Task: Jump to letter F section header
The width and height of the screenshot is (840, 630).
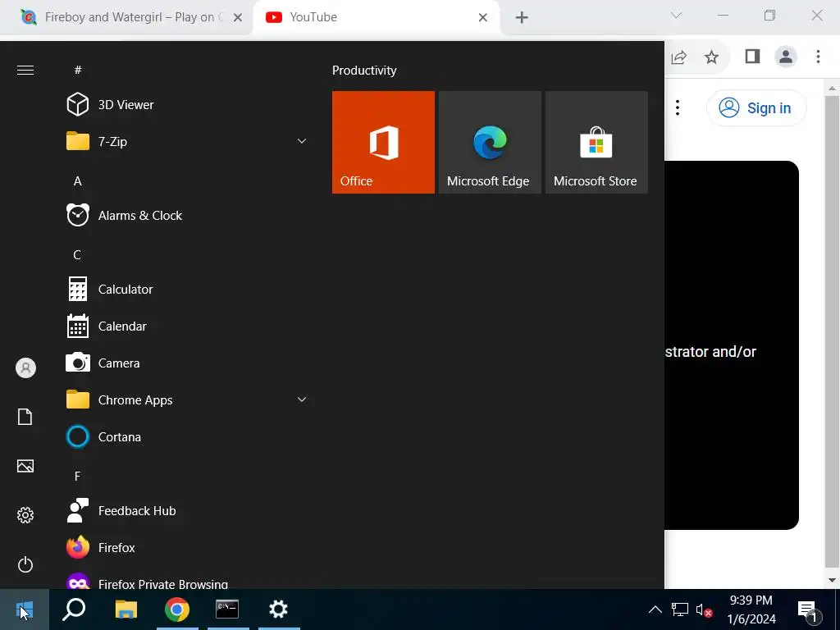Action: click(x=77, y=477)
